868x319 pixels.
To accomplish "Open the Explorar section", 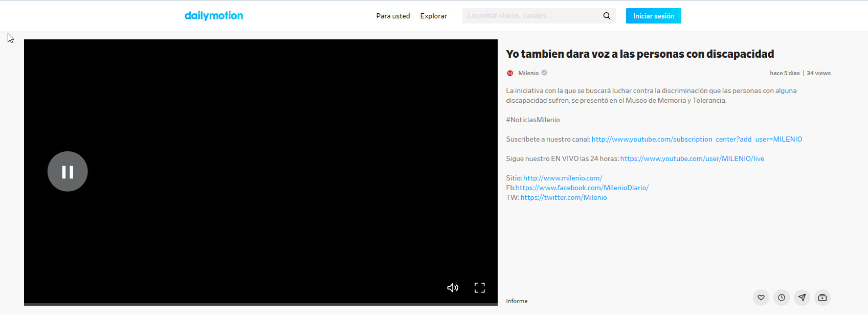I will 433,16.
